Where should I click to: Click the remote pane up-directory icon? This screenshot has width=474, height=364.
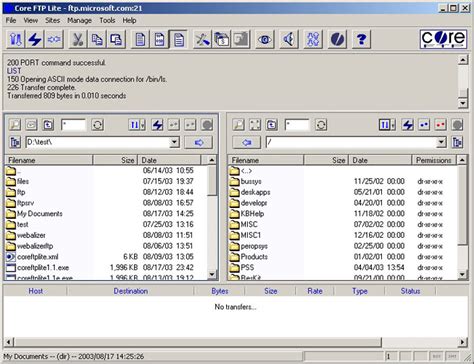(272, 125)
